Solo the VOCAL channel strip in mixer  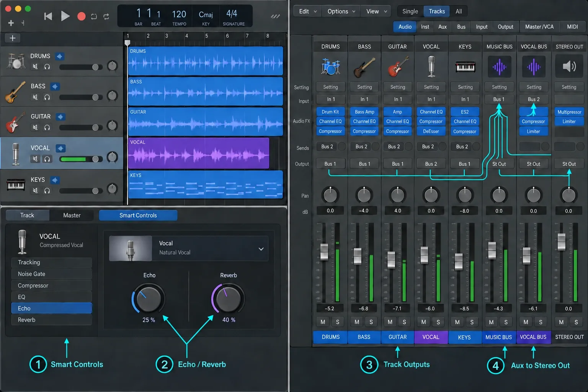pos(438,322)
